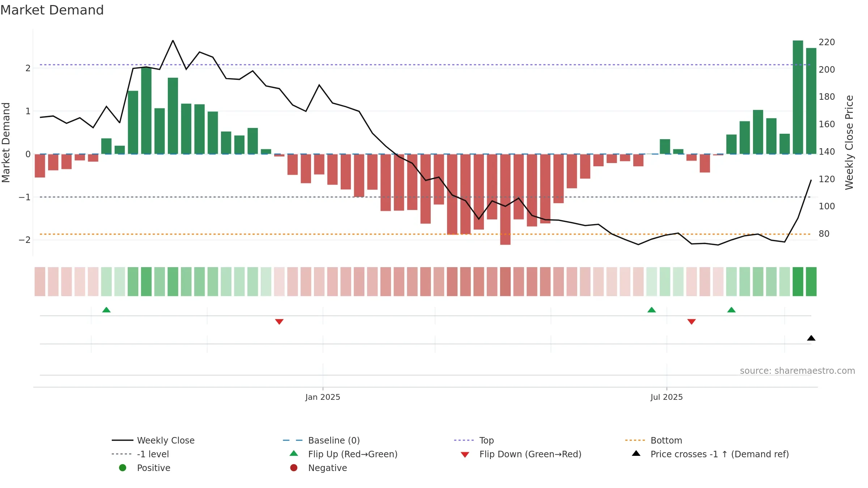Click the Flip Up (Red→Green) legend label
868x488 pixels.
pyautogui.click(x=353, y=454)
